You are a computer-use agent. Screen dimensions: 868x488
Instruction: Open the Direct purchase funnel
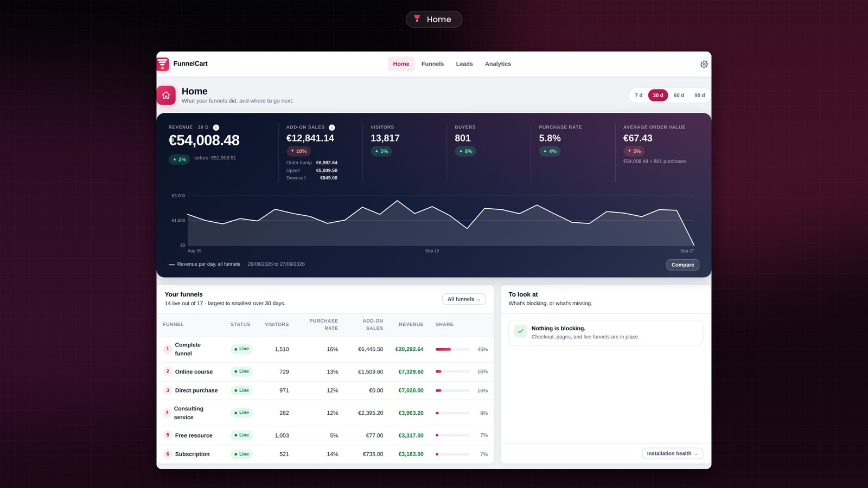point(325,390)
